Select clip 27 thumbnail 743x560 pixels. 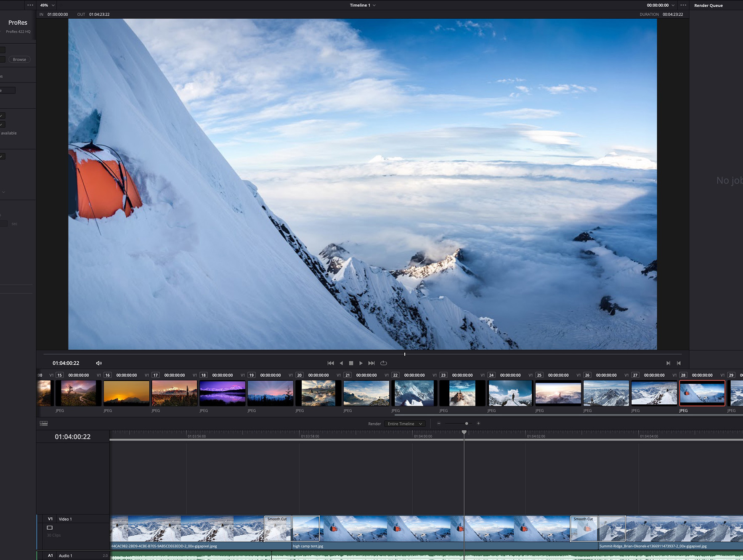click(654, 393)
